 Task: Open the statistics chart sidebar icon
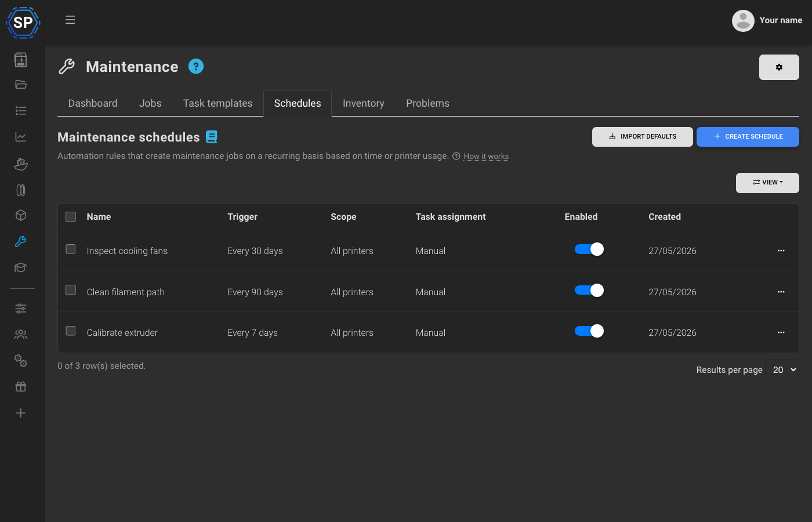(x=21, y=137)
